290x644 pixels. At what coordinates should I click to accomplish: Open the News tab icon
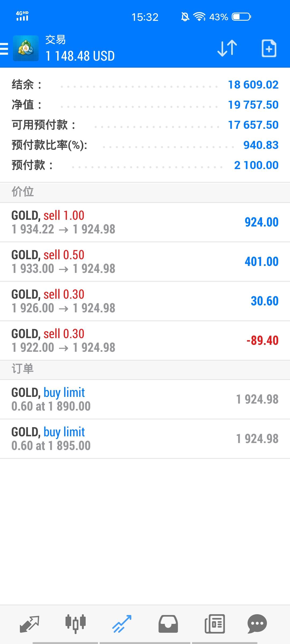click(215, 624)
